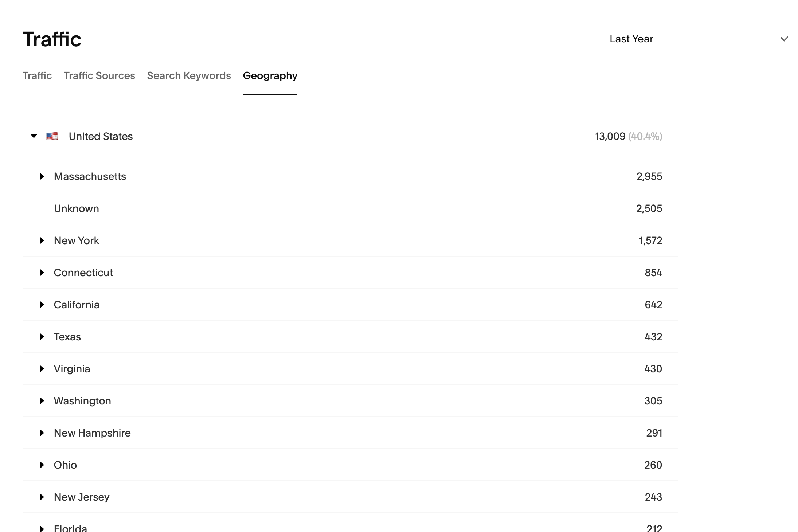Expand the Texas row triangle
798x532 pixels.
(x=42, y=337)
